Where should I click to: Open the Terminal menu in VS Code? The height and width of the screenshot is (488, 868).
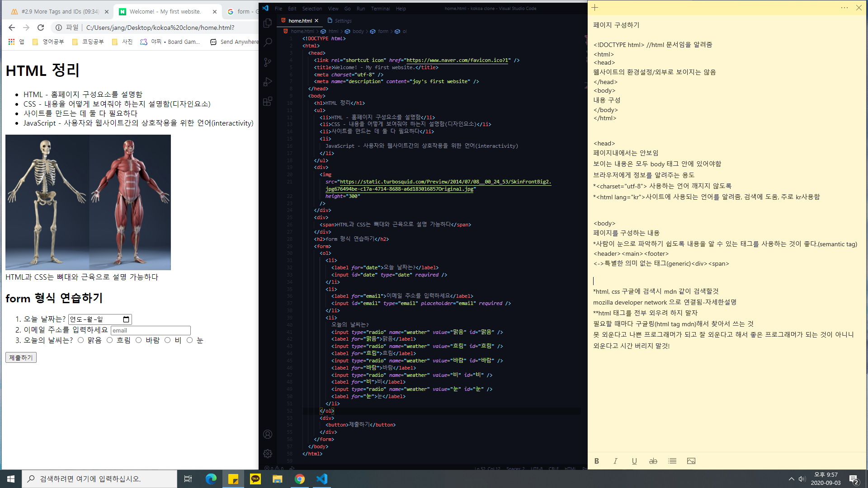point(380,8)
